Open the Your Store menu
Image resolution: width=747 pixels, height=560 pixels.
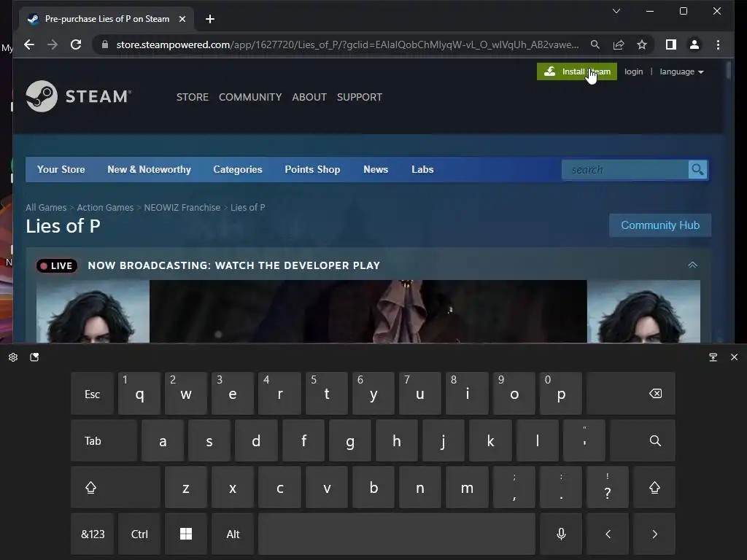tap(61, 169)
